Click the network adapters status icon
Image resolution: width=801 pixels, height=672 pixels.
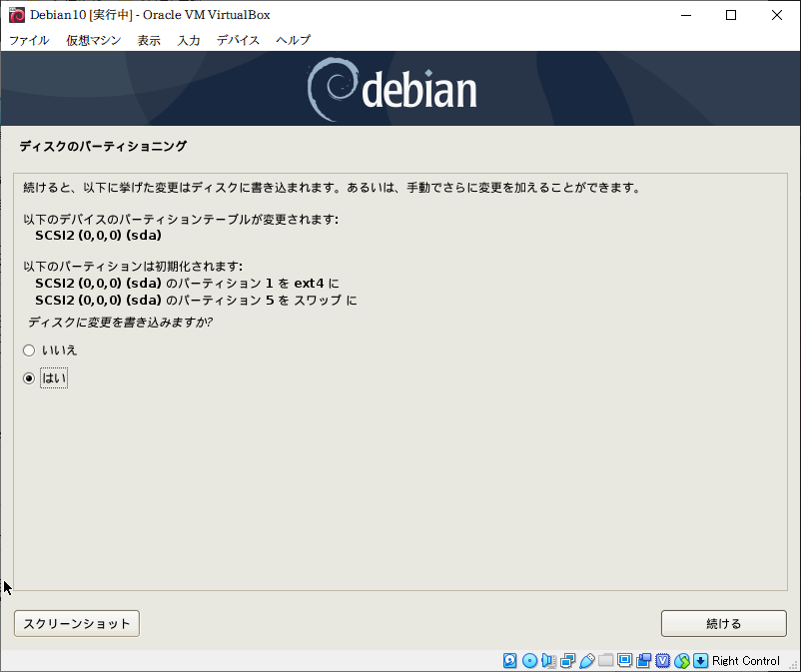tap(567, 660)
